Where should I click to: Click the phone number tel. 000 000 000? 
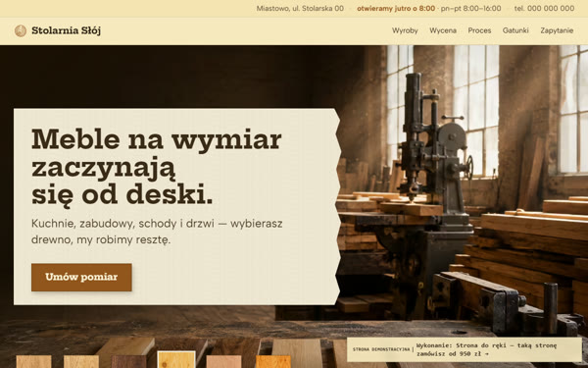tap(544, 8)
